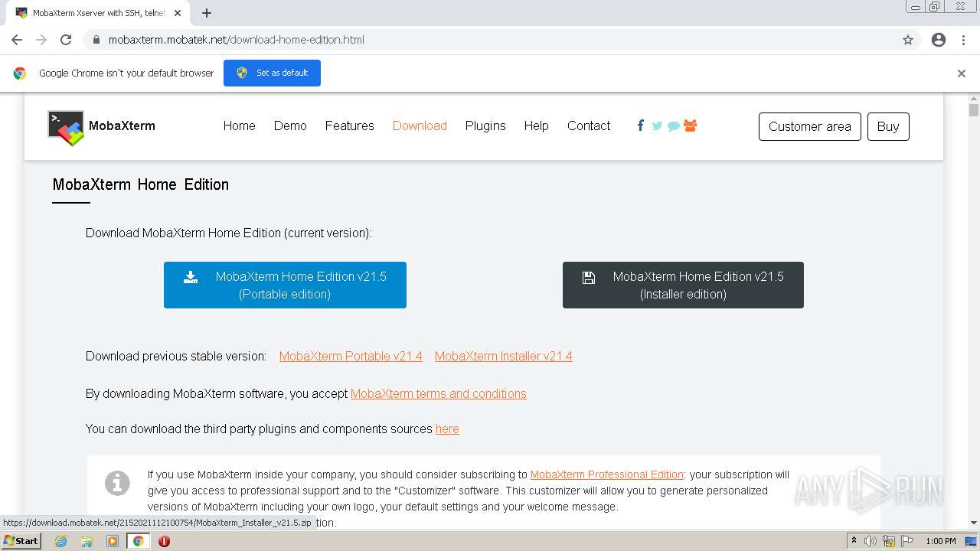Screen dimensions: 980x551
Task: Click the browser forward arrow
Action: [41, 40]
